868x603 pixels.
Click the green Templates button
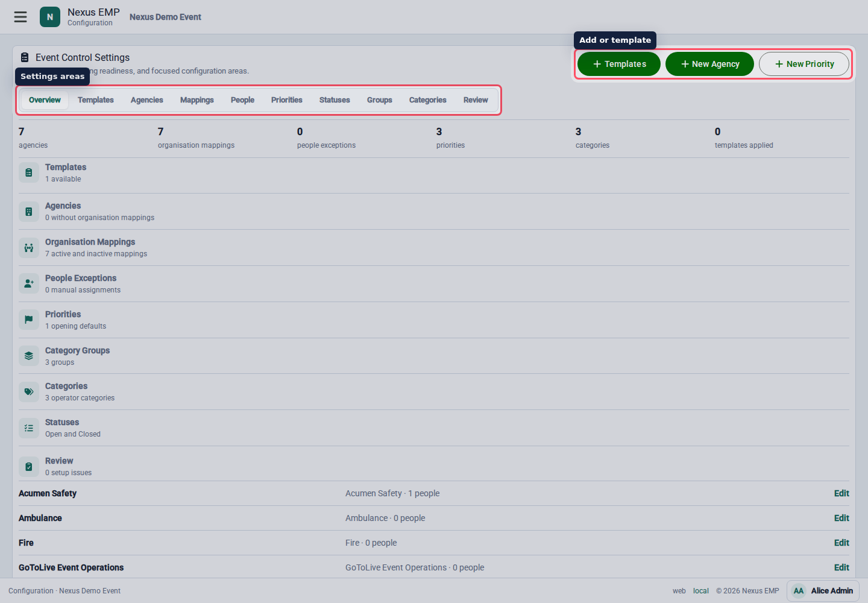[619, 64]
